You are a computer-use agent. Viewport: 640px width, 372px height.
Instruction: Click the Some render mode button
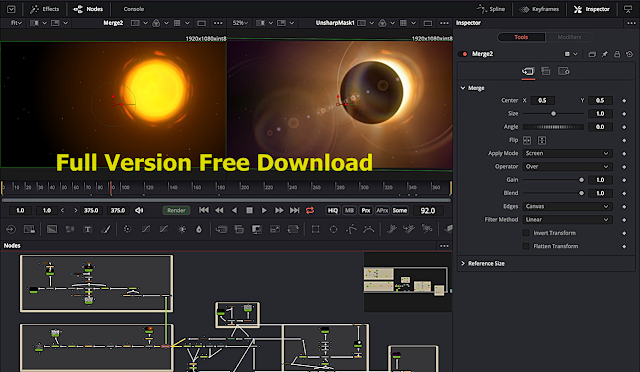[x=400, y=210]
